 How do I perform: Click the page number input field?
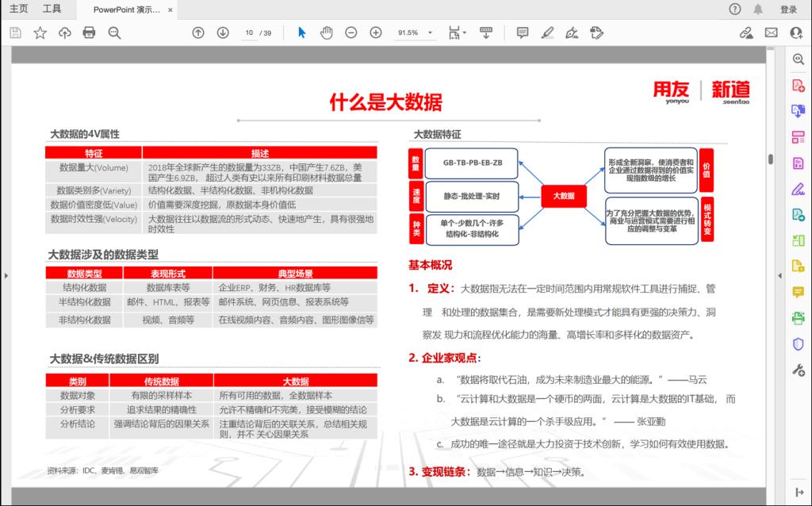[250, 33]
